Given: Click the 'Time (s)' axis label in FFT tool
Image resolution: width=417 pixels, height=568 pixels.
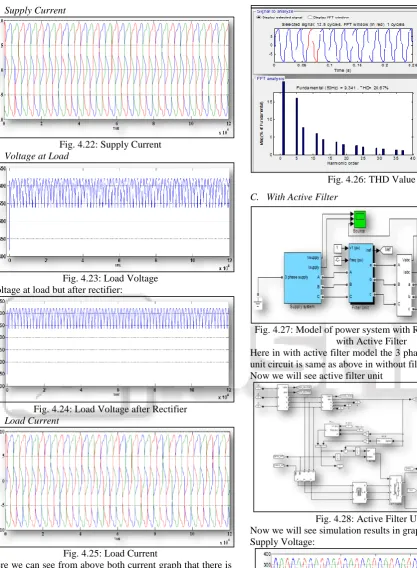Looking at the screenshot, I should click(342, 70).
